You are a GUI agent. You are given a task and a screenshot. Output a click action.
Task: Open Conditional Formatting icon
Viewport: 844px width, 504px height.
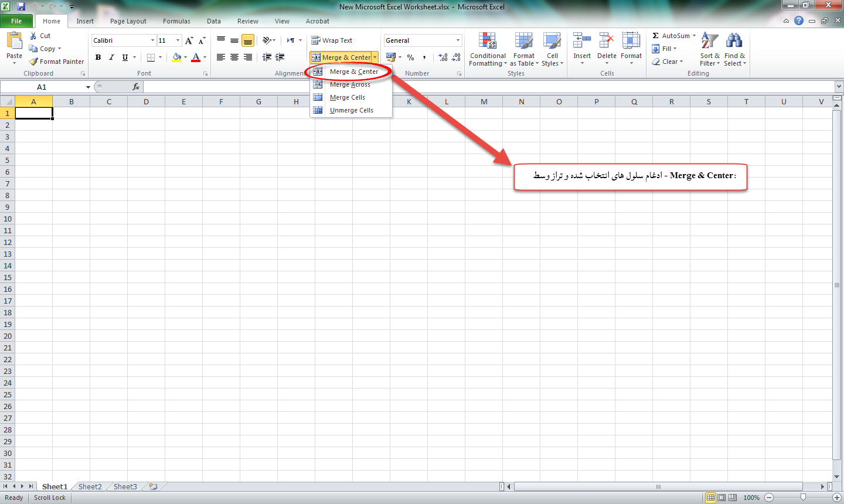click(x=487, y=41)
